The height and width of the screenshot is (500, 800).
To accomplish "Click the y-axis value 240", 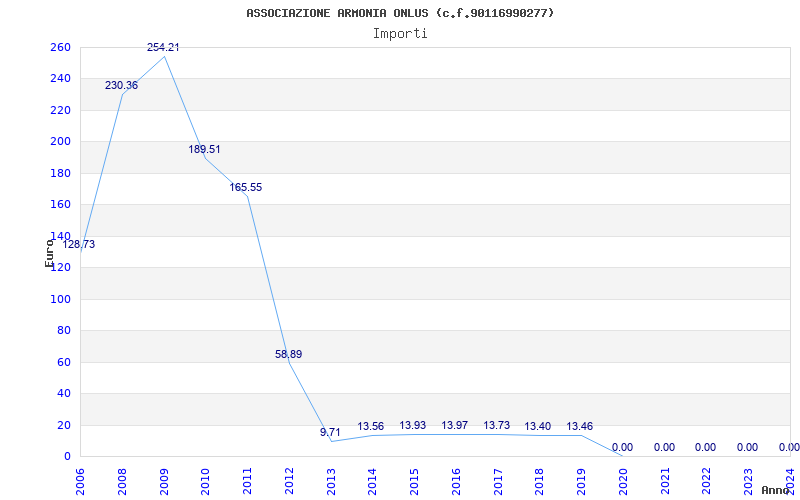I will click(x=60, y=79).
